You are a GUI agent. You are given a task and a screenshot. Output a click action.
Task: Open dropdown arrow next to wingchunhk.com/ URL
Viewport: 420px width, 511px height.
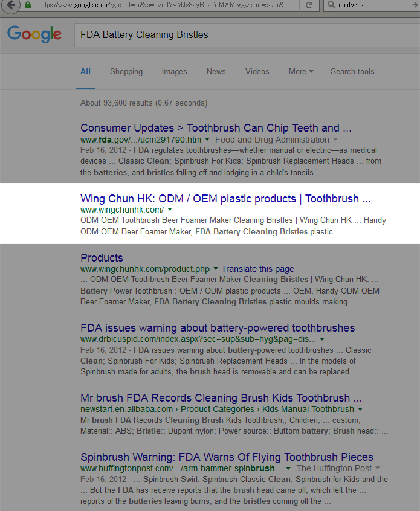pos(170,209)
